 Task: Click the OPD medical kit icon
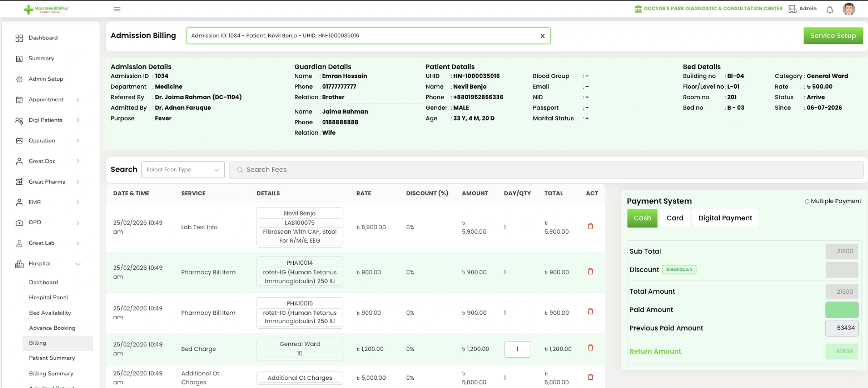[19, 223]
